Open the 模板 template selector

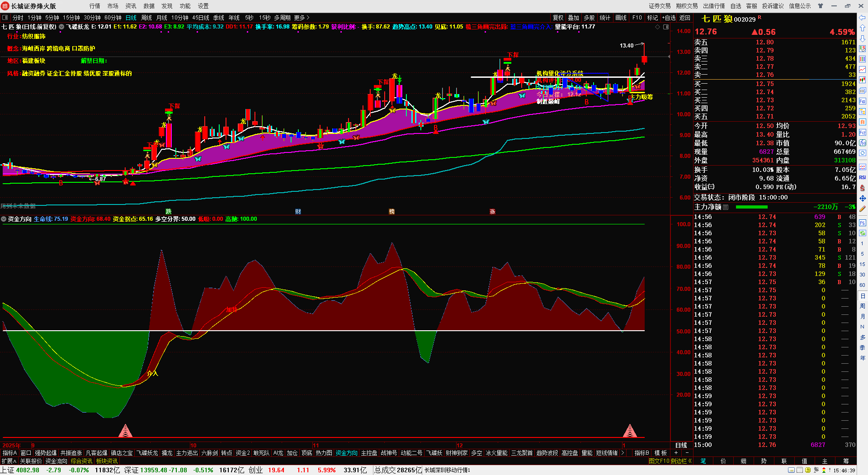click(x=660, y=453)
